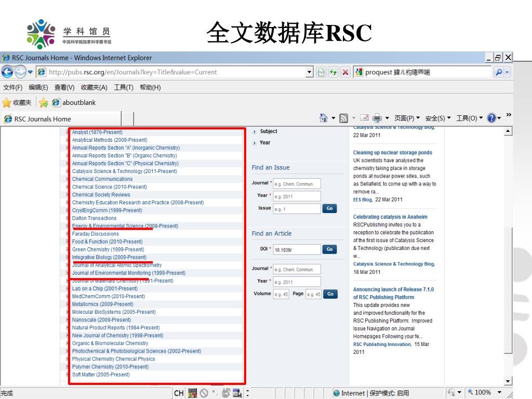The image size is (532, 399).
Task: Click the compatibility view icon
Action: (x=321, y=72)
